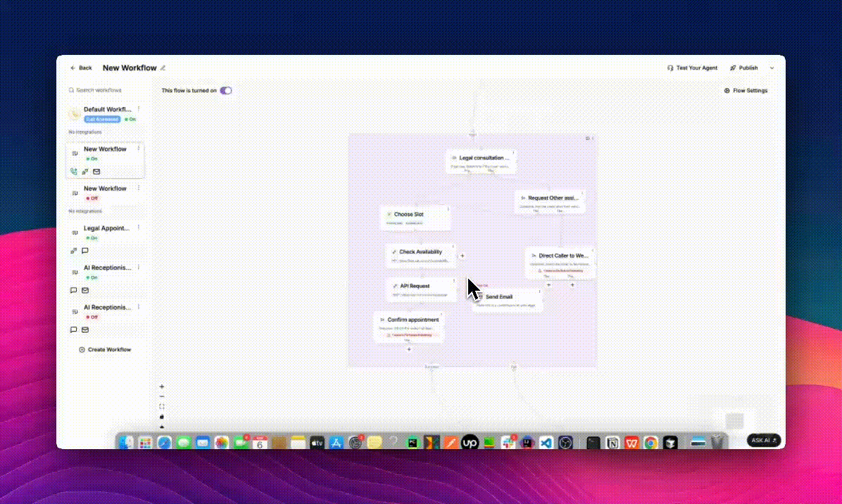Open Default Workflow in sidebar
Viewport: 842px width, 504px height.
tap(105, 114)
